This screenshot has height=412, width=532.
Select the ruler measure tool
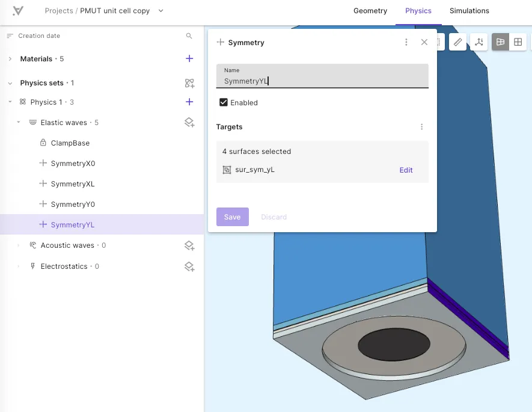[457, 42]
